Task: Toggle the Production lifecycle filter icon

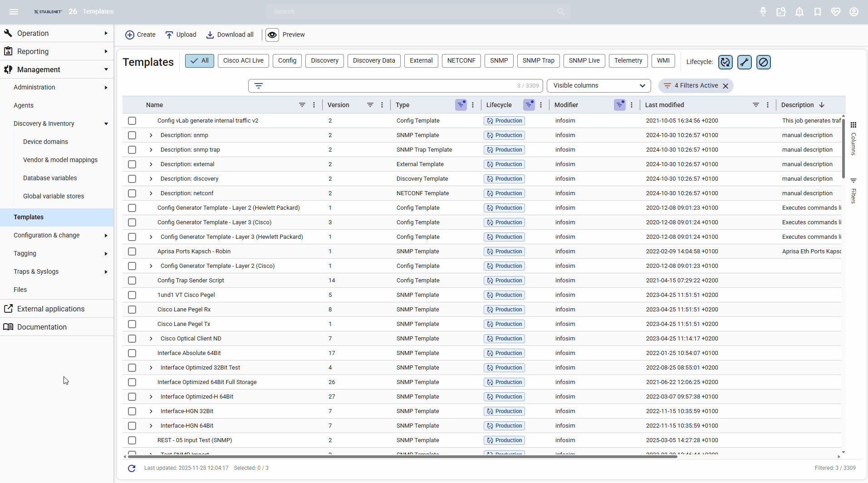Action: point(725,62)
